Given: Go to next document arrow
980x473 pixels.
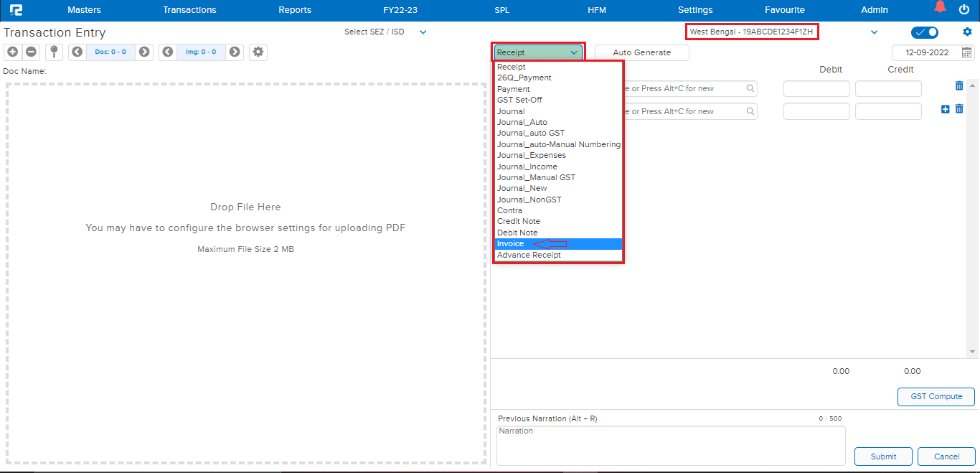Looking at the screenshot, I should click(144, 52).
